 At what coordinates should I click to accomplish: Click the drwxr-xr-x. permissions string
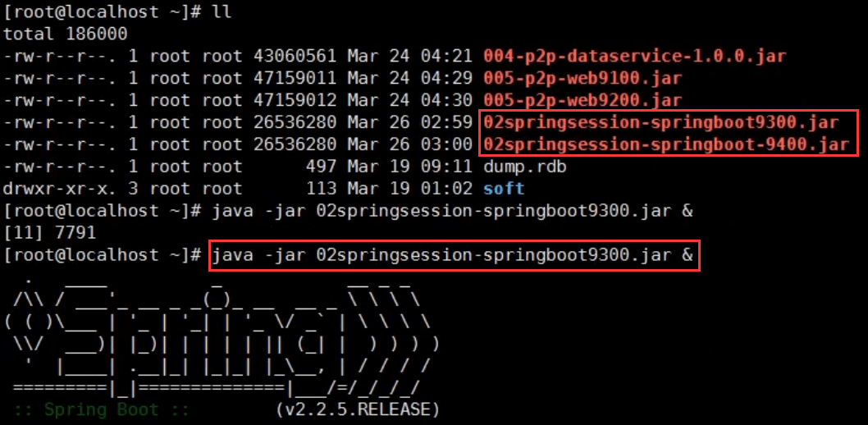coord(61,189)
